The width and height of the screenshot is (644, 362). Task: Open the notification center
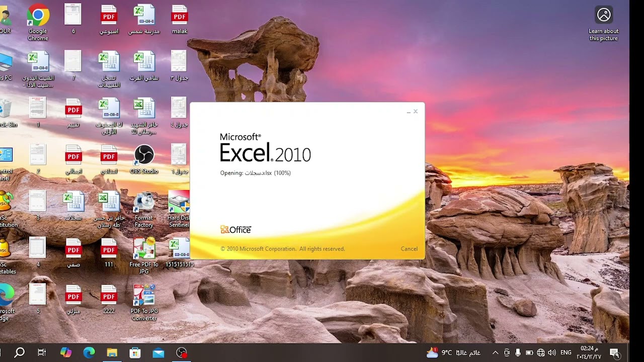coord(614,352)
